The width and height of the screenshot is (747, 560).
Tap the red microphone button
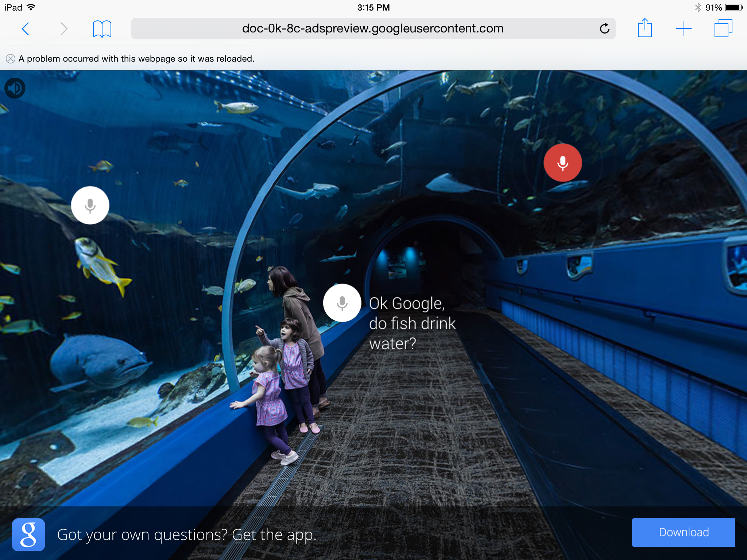click(562, 163)
